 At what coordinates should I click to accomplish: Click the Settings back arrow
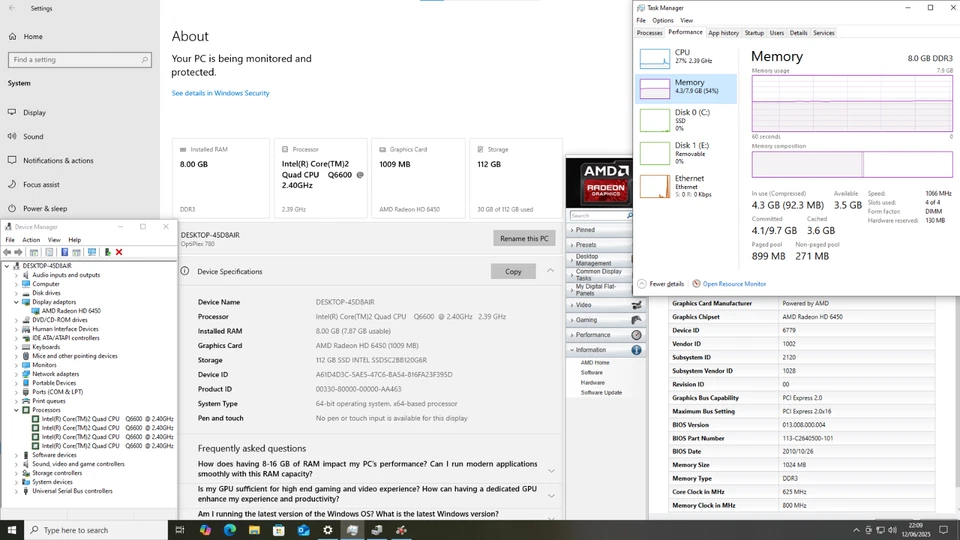pyautogui.click(x=12, y=8)
